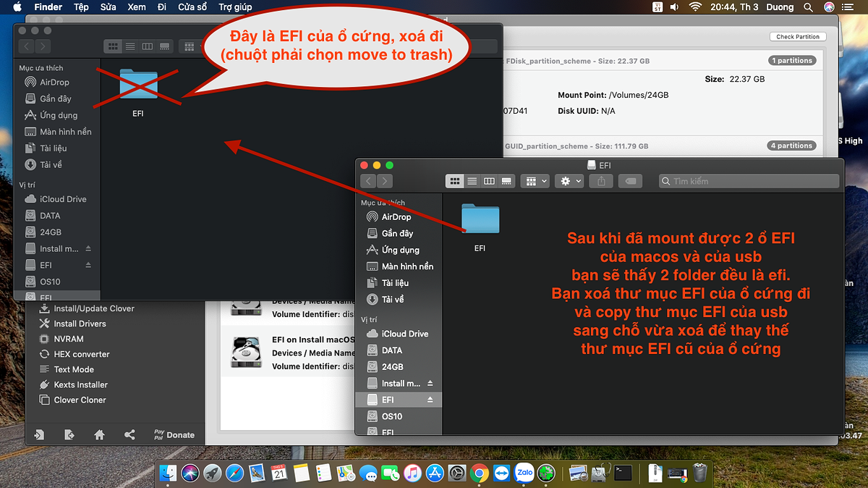
Task: Switch front Finder window to column view
Action: tap(489, 181)
